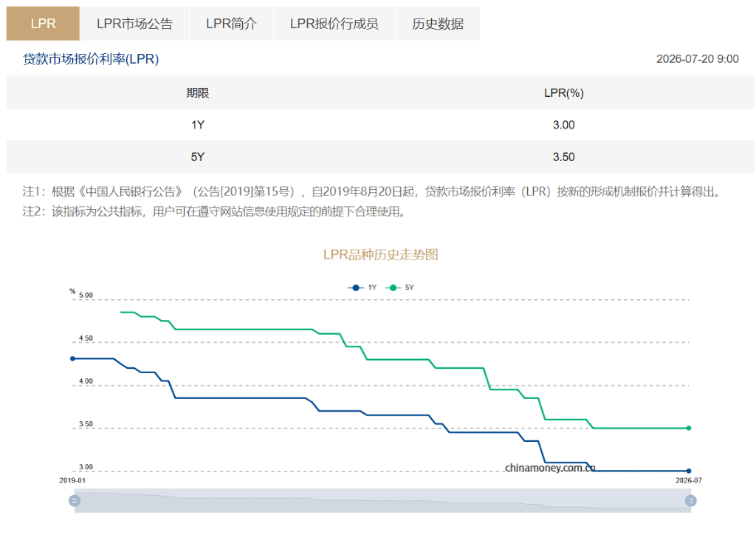Click the 5.00 y-axis label

coord(86,296)
